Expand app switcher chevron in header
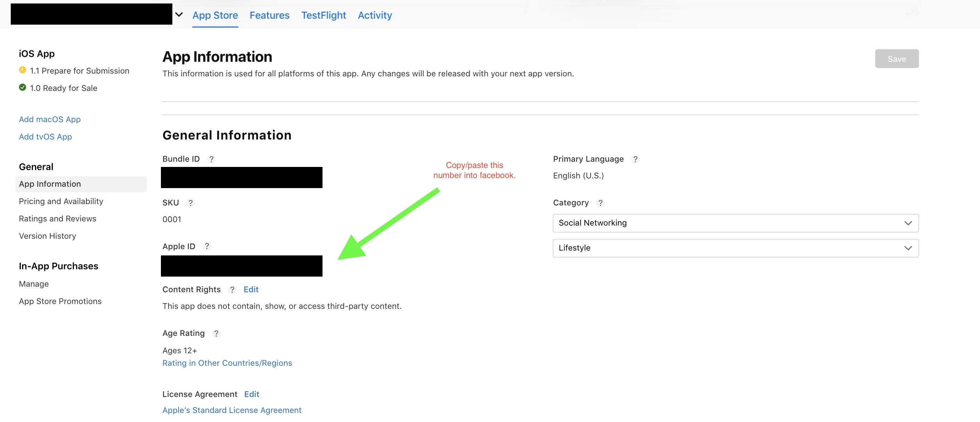Image resolution: width=980 pixels, height=422 pixels. point(179,15)
